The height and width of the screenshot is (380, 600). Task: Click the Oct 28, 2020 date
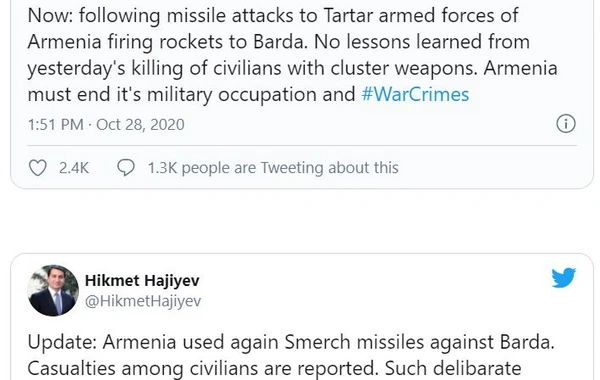(140, 125)
